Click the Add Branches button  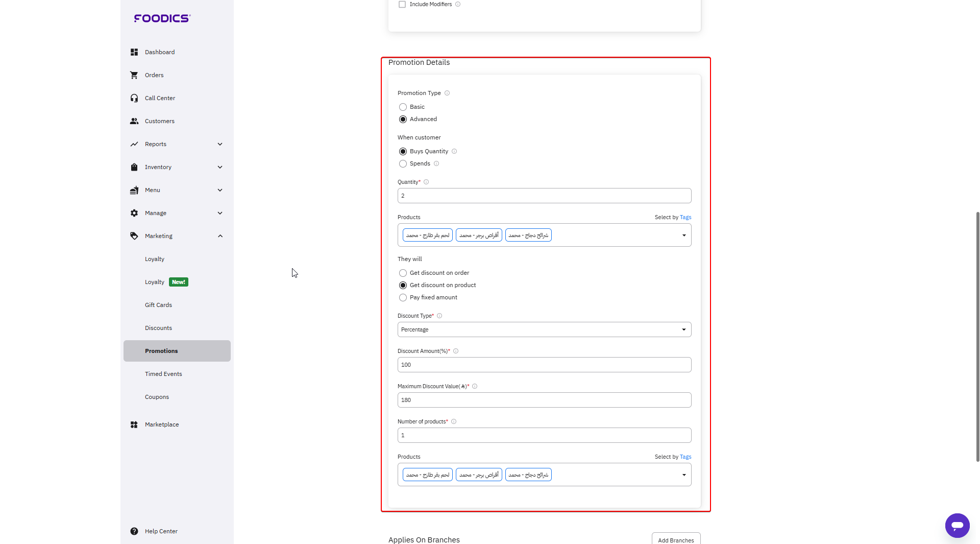[676, 539]
